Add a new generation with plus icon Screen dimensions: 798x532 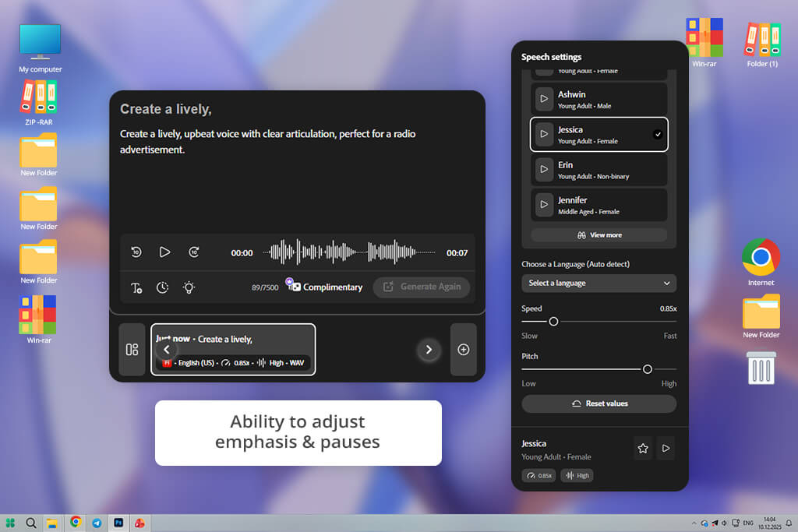(x=463, y=350)
